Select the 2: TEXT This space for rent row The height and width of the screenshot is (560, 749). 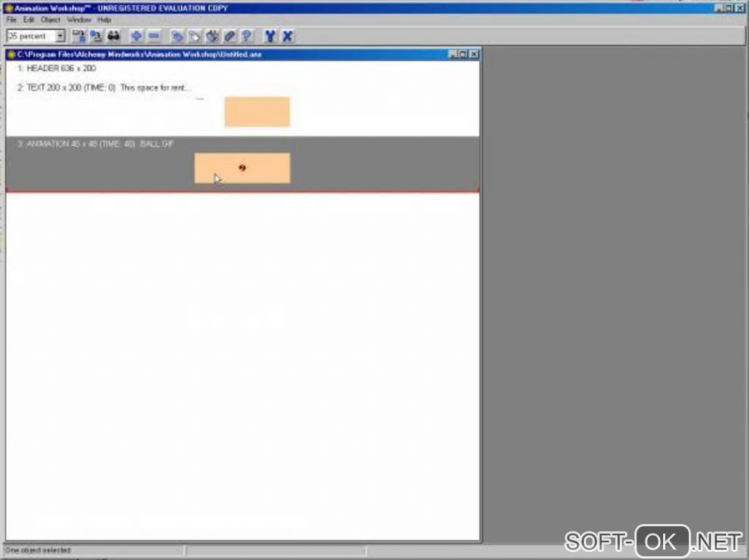(x=242, y=106)
